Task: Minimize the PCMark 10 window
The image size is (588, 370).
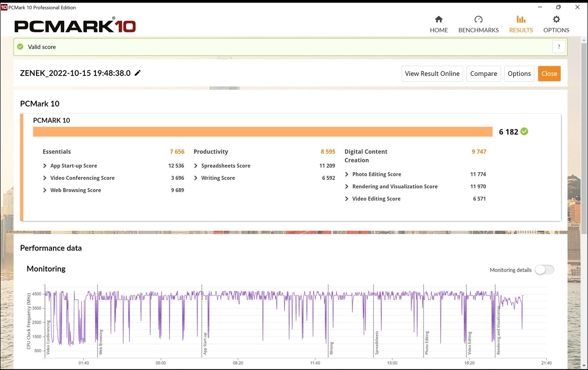Action: pos(540,7)
